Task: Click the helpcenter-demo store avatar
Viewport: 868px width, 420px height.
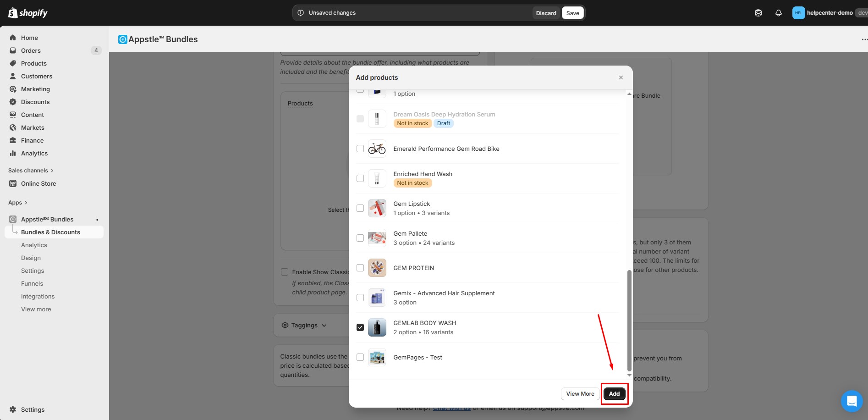Action: [x=798, y=13]
